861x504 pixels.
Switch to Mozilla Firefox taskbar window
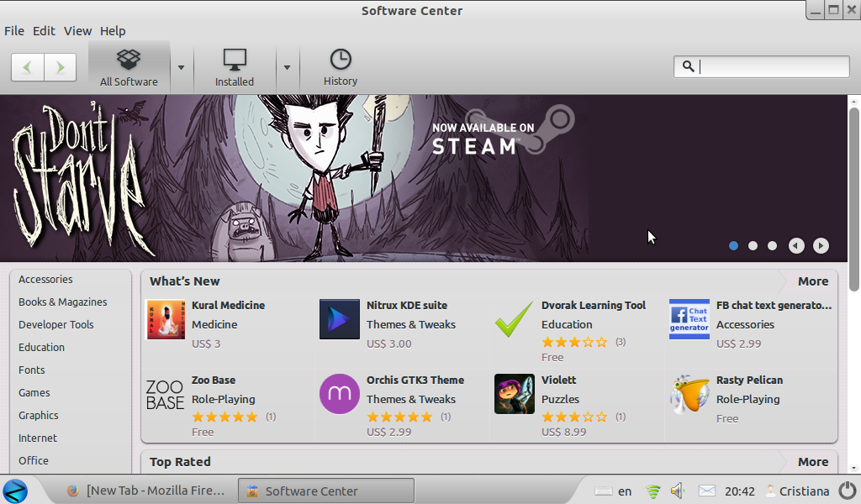[x=145, y=491]
